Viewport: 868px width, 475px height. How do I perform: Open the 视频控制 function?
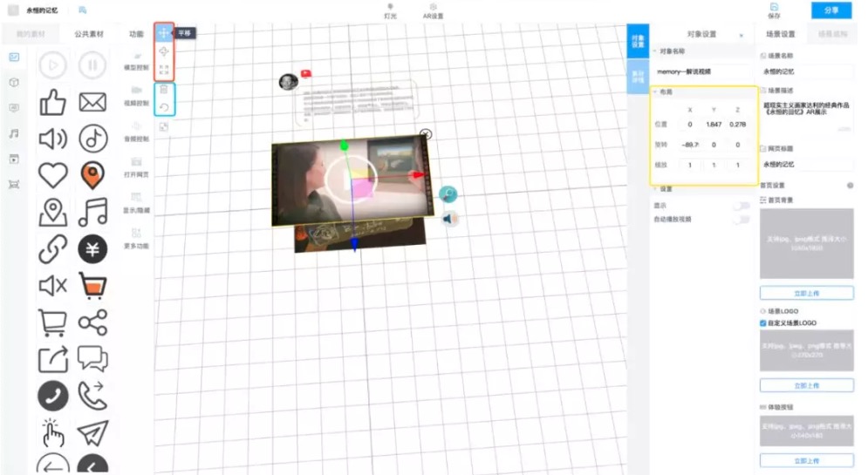tap(136, 96)
